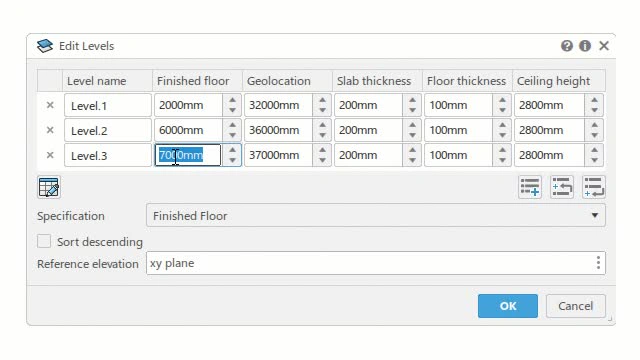Click the Geolocation column header
Viewport: 640px width, 360px height.
287,81
